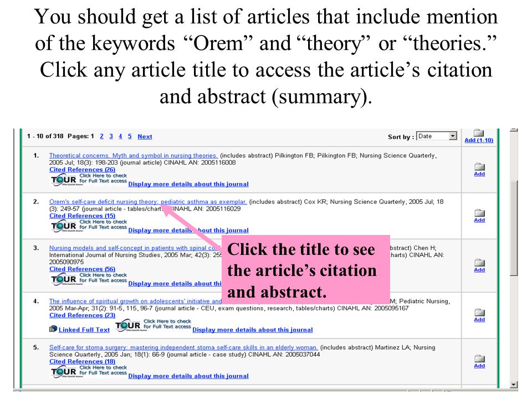Add article 2 folder icon
Viewport: 532px width, 399px height.
[479, 213]
